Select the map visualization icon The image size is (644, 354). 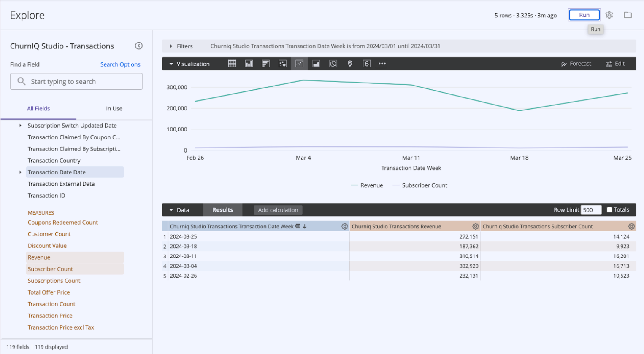(350, 64)
